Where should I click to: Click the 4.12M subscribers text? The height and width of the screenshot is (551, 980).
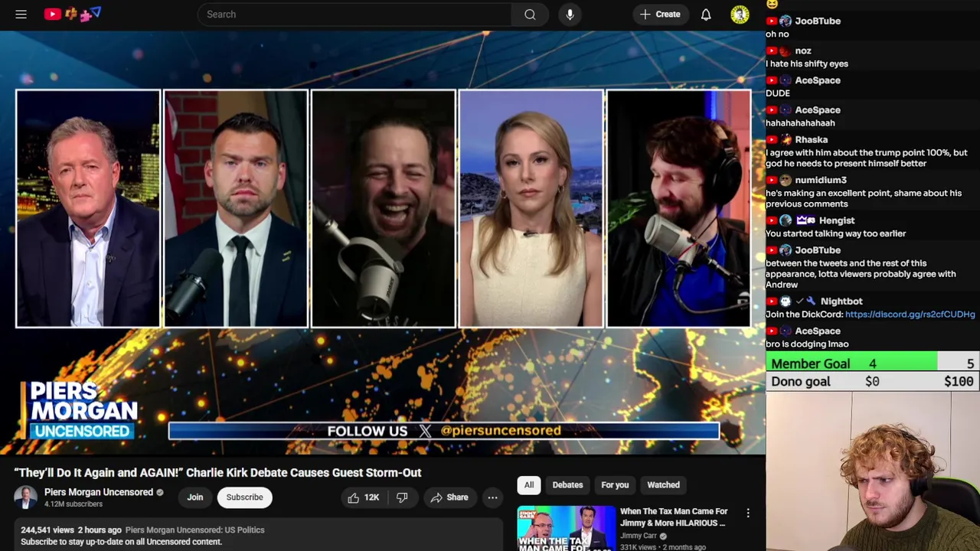click(x=73, y=504)
